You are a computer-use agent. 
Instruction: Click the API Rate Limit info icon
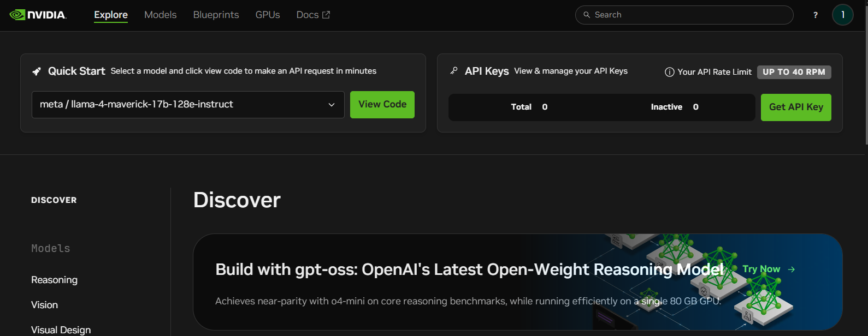tap(669, 72)
